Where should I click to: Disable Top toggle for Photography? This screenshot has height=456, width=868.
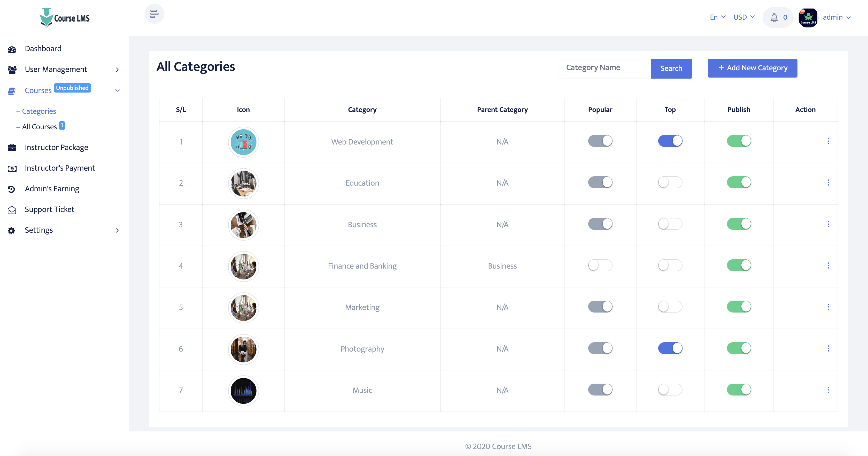click(670, 348)
